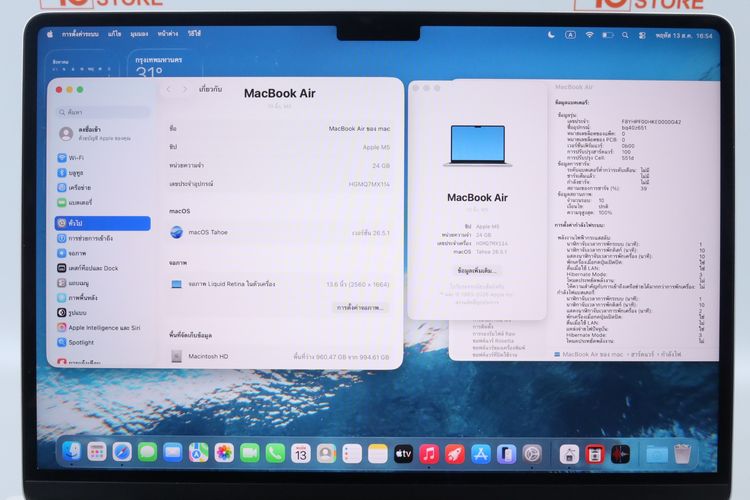Click the MacBook Air laptop image
The image size is (750, 500).
(477, 146)
